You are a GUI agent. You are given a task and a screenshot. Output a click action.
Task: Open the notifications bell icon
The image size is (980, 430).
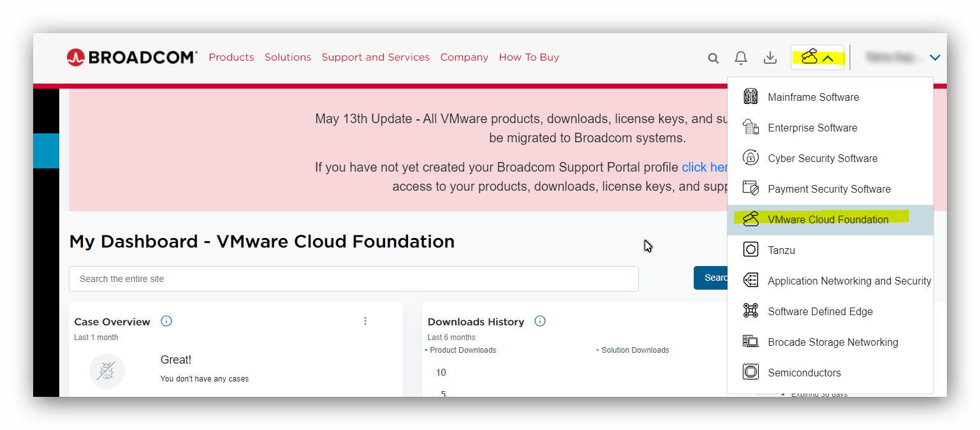coord(741,58)
